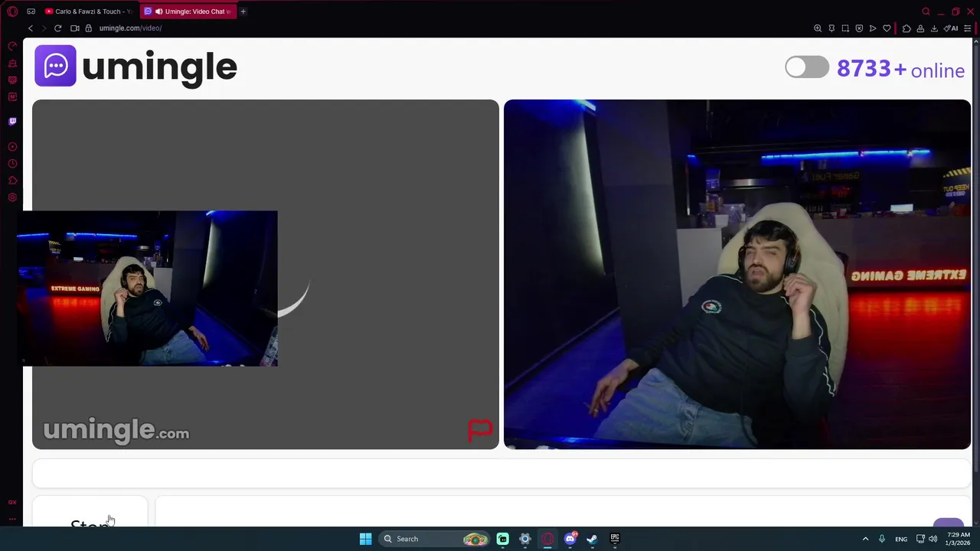The image size is (980, 551).
Task: Go back to the previous page
Action: coord(31,28)
